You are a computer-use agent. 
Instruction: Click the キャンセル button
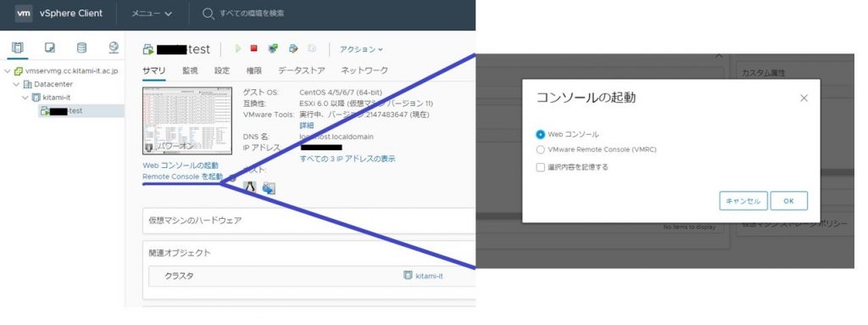tap(743, 201)
